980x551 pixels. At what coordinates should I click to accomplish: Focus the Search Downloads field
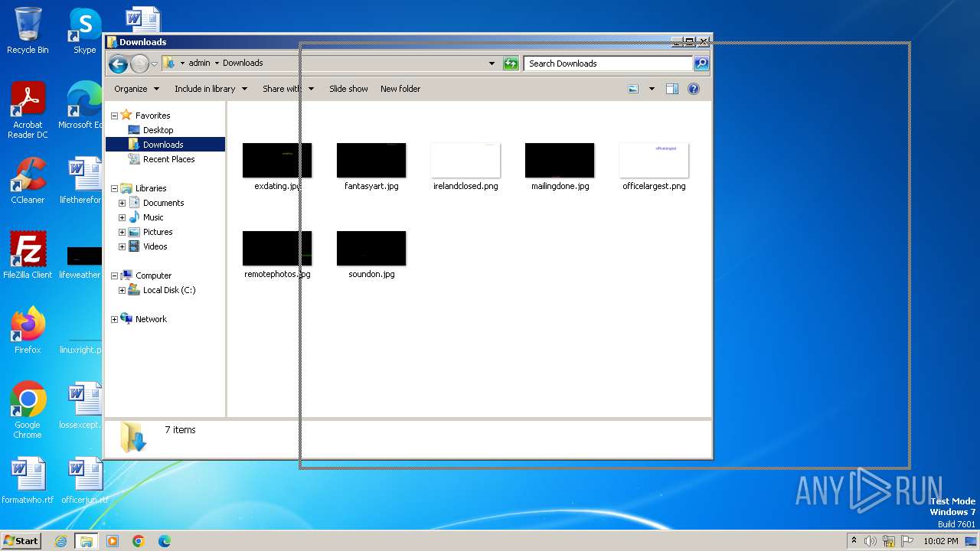(609, 64)
